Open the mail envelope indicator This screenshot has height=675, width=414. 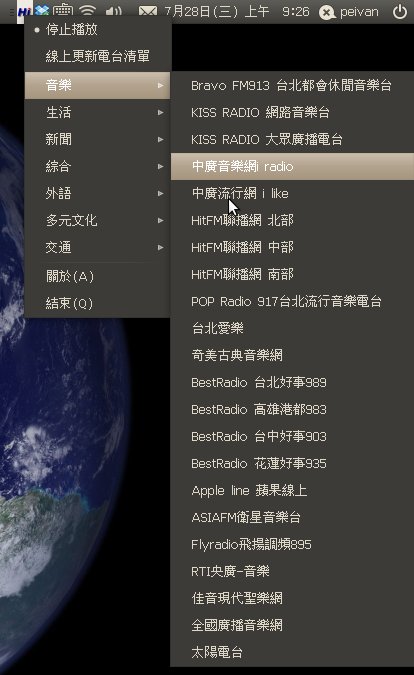click(x=148, y=11)
